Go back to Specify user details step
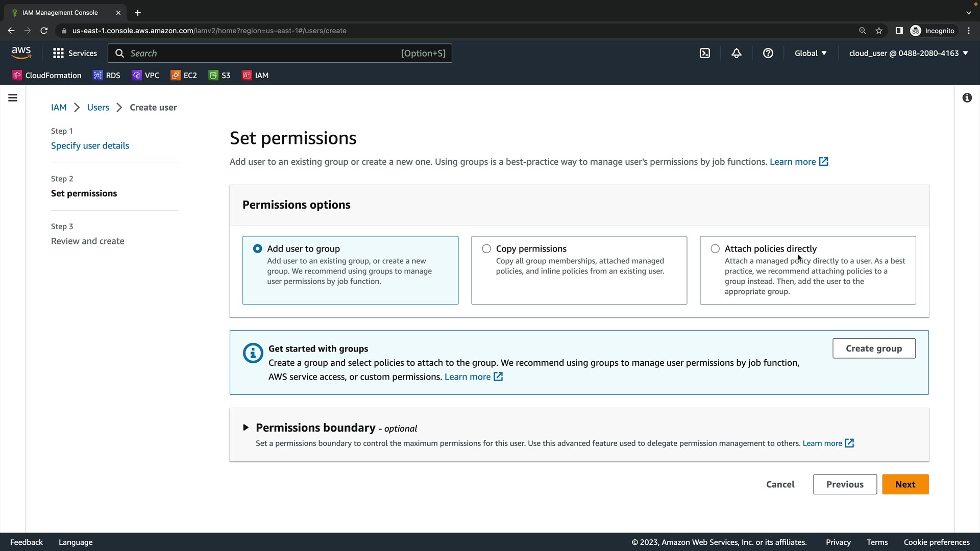 tap(90, 145)
